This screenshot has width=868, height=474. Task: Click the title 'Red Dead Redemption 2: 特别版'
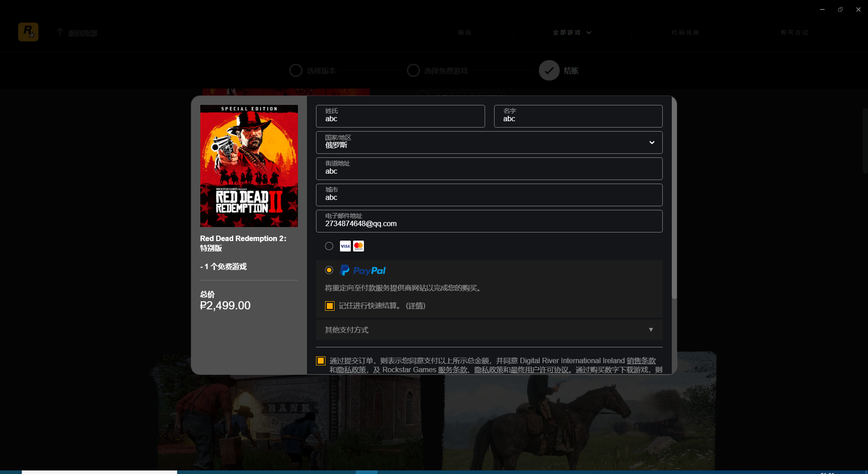(x=243, y=243)
